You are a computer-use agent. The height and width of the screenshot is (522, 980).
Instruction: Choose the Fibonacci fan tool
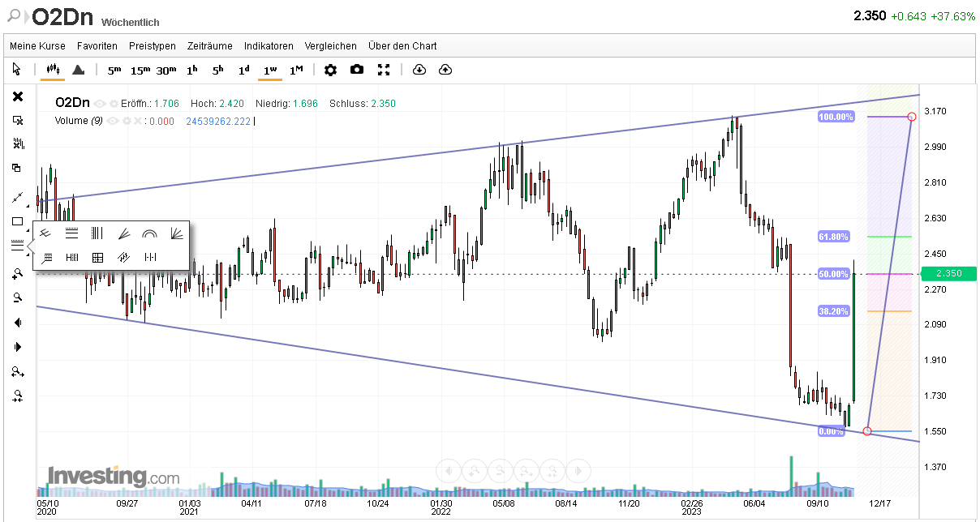[x=123, y=233]
